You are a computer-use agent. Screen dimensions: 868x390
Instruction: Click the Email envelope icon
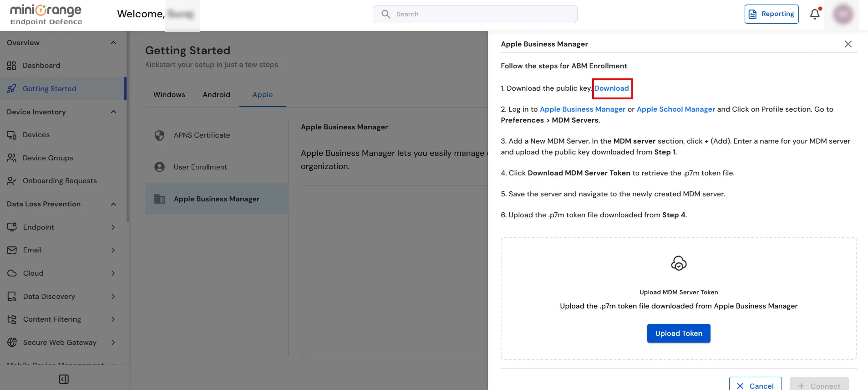(x=12, y=250)
